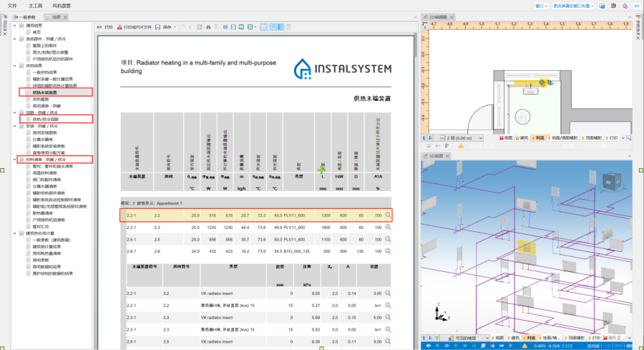Click the warning triangle in 2D editor status bar

[461, 146]
